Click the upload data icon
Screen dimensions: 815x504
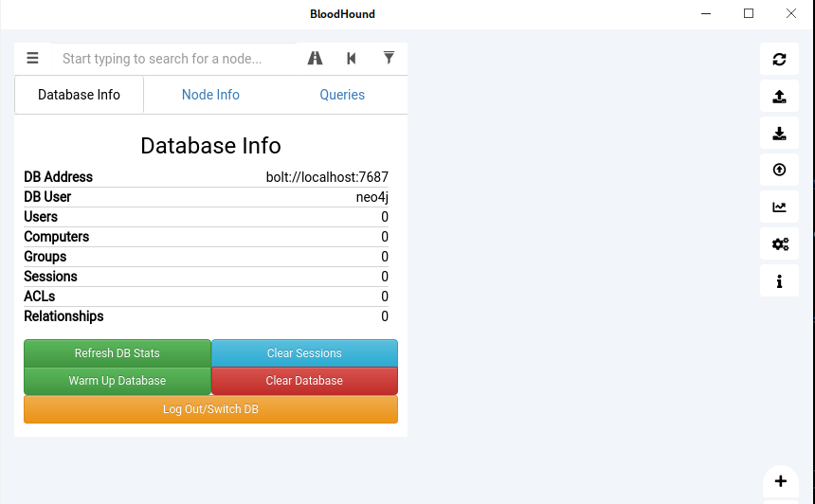(x=779, y=170)
